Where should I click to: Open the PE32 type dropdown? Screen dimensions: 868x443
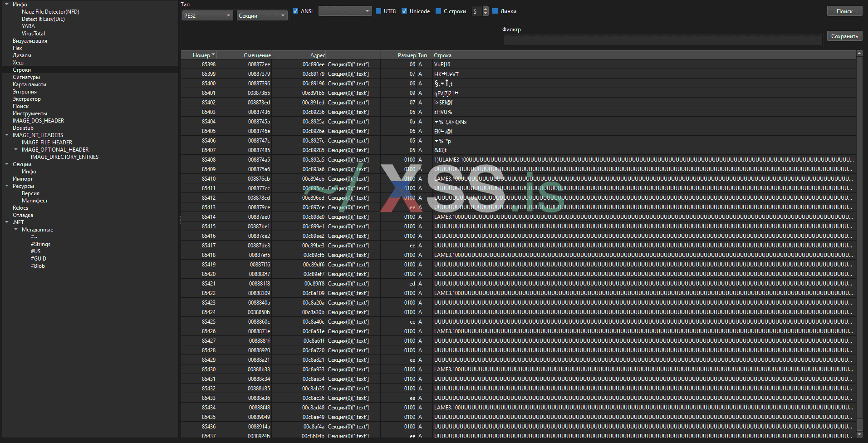207,16
